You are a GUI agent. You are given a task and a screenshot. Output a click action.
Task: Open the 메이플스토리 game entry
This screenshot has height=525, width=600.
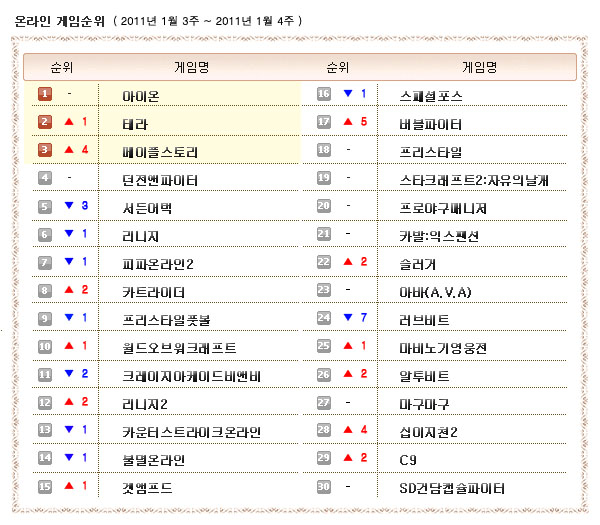click(160, 152)
